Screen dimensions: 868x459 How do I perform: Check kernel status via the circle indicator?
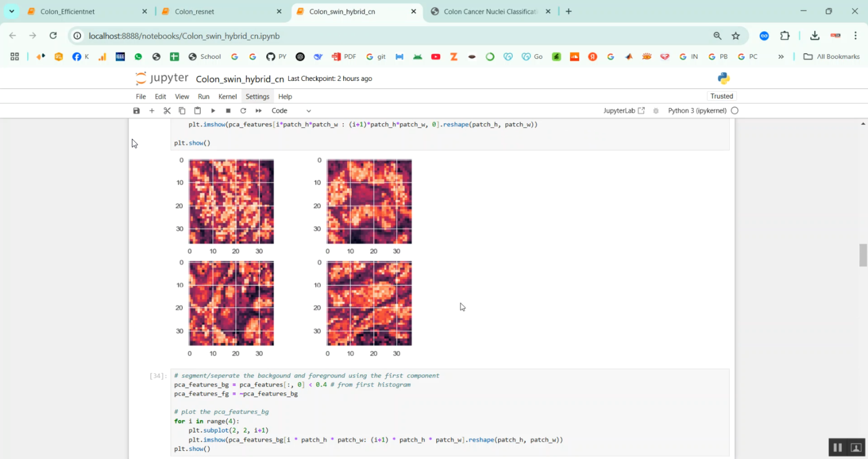point(735,110)
